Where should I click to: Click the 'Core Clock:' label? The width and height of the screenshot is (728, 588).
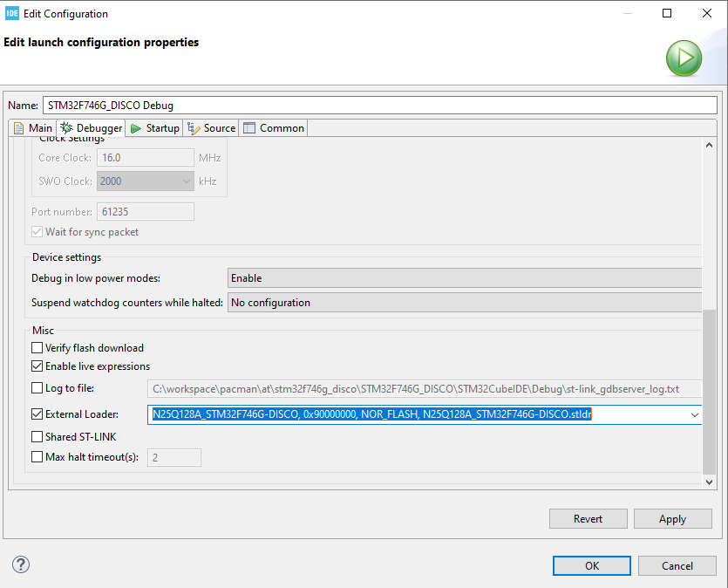tap(65, 158)
